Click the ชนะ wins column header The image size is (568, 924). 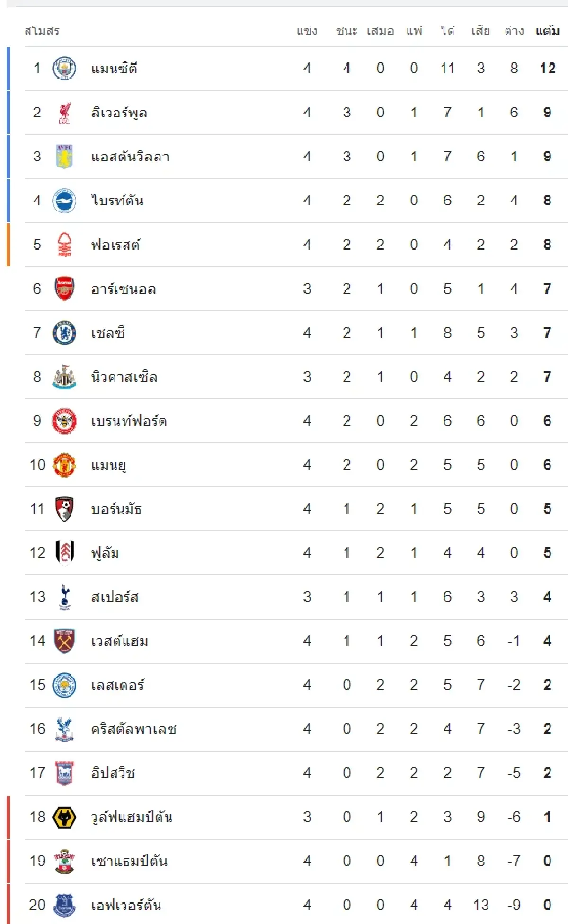coord(346,31)
